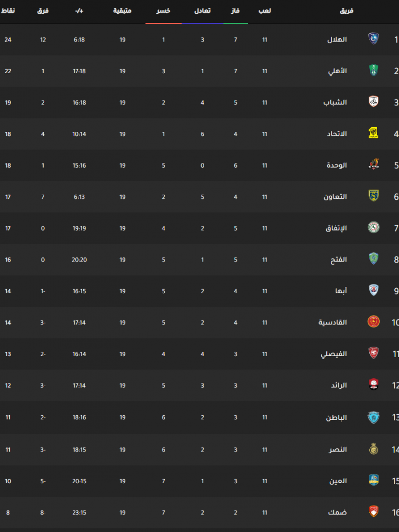Select the الباطن team row name
This screenshot has width=399, height=532.
coord(337,417)
